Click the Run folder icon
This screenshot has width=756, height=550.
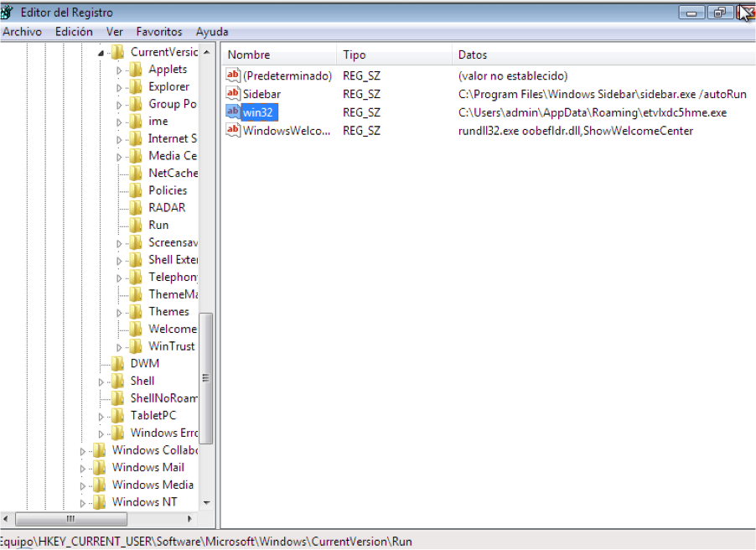(136, 226)
